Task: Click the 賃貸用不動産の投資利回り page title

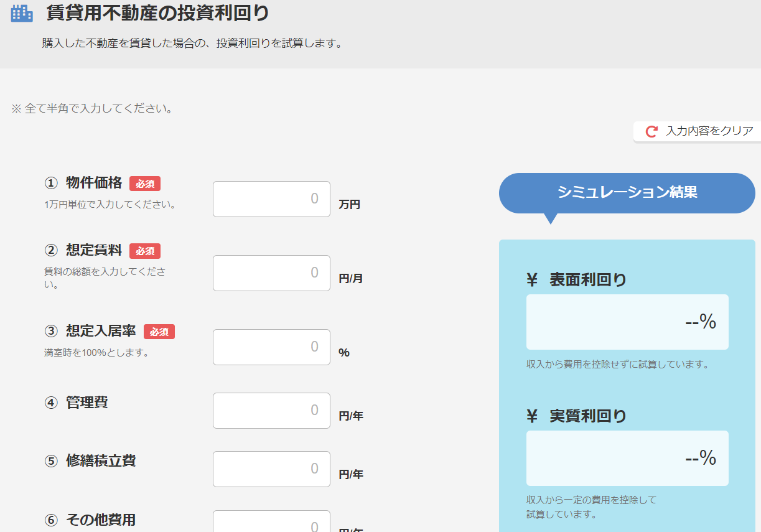Action: pyautogui.click(x=158, y=13)
